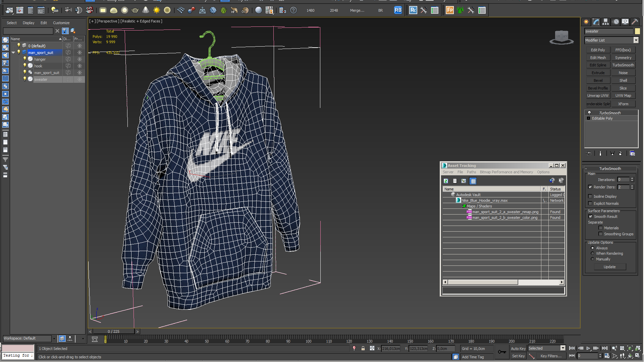Open the Workspace Default dropdown

(54, 339)
